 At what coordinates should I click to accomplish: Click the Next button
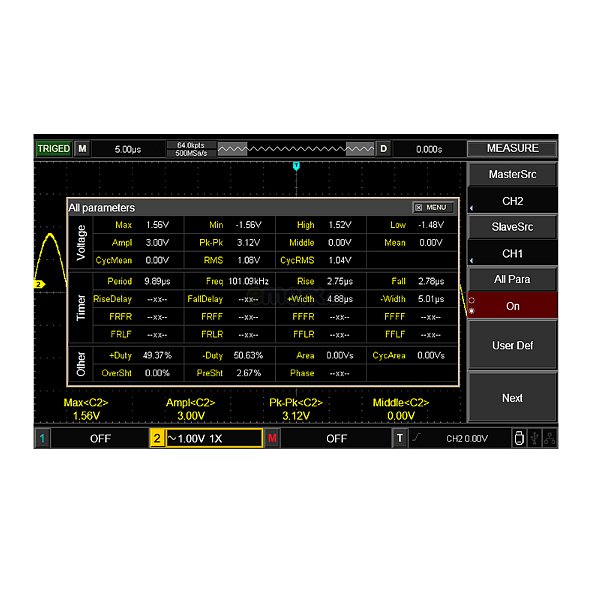pos(512,398)
